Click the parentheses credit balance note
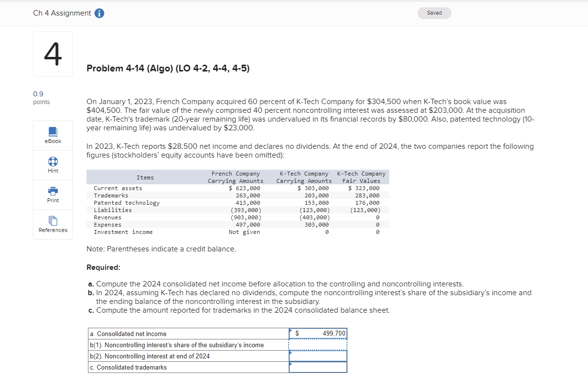588x390 pixels. click(x=161, y=249)
